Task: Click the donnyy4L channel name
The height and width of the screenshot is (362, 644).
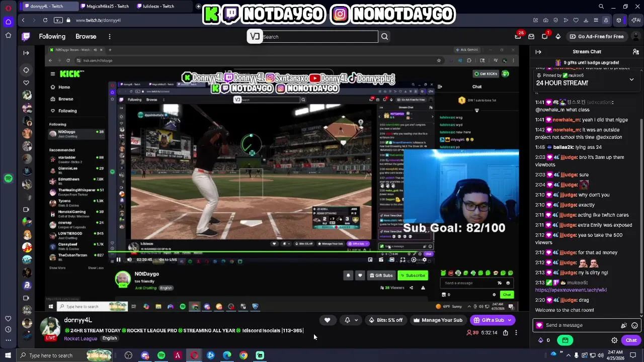Action: coord(78,320)
